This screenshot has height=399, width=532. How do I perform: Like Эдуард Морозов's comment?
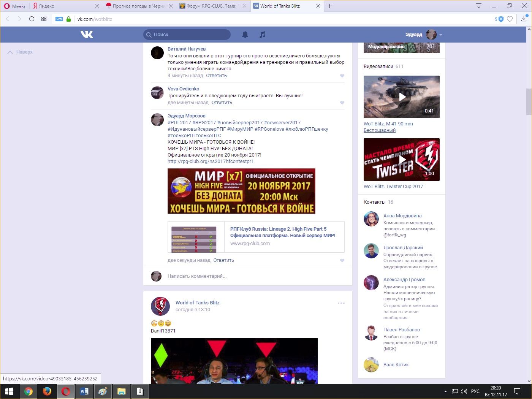pyautogui.click(x=342, y=260)
